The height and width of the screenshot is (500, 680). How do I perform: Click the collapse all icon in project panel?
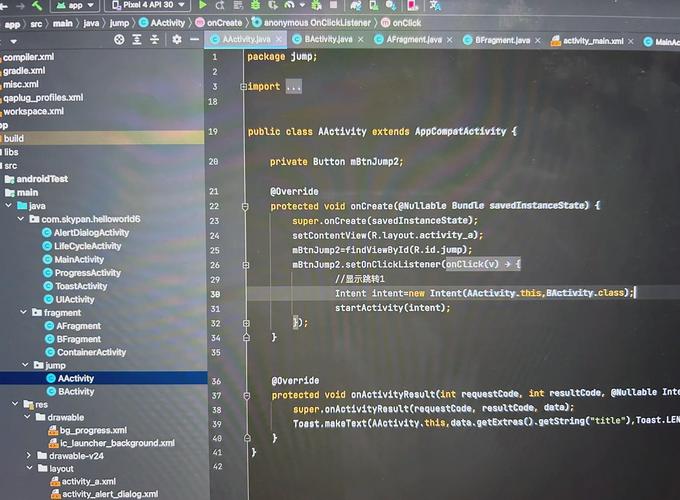157,40
